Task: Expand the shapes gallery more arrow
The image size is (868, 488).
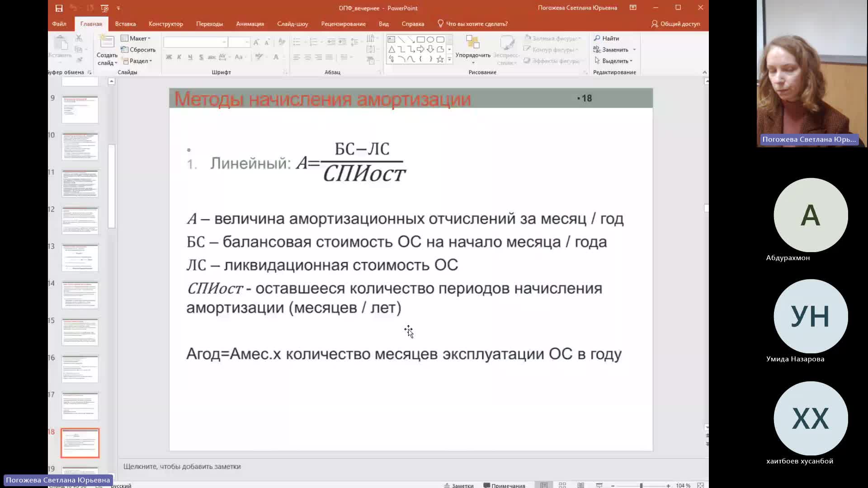Action: pyautogui.click(x=449, y=59)
